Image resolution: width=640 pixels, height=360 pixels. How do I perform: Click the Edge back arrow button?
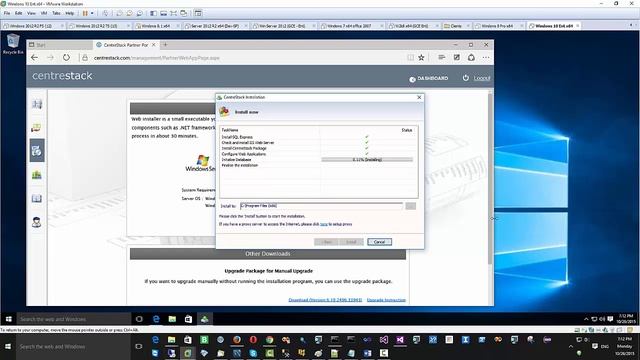pos(34,58)
